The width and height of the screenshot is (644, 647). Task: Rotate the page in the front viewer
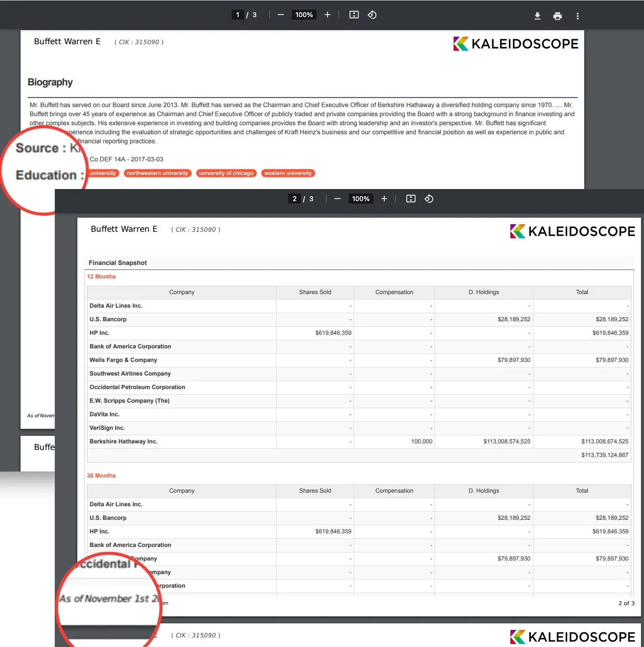pos(429,199)
